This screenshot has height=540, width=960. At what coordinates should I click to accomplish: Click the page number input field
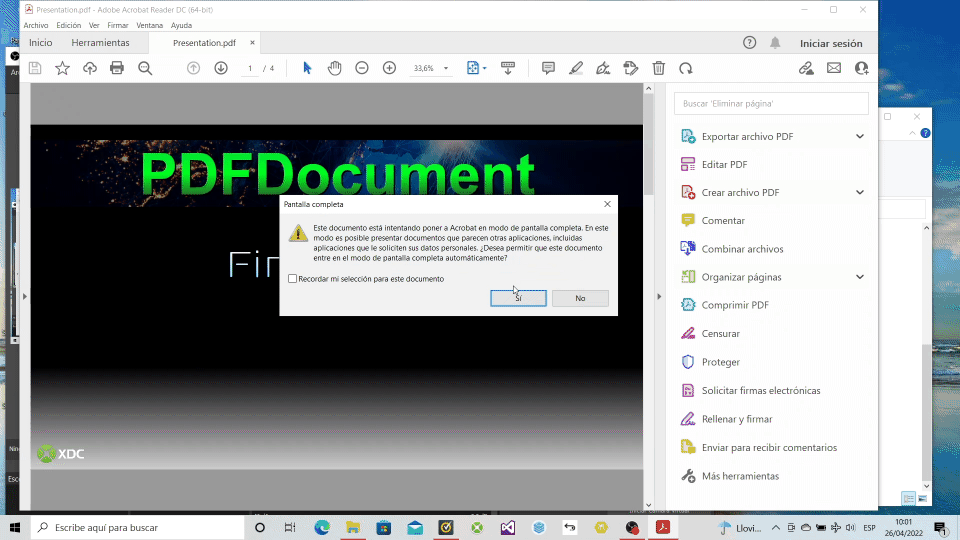[250, 68]
